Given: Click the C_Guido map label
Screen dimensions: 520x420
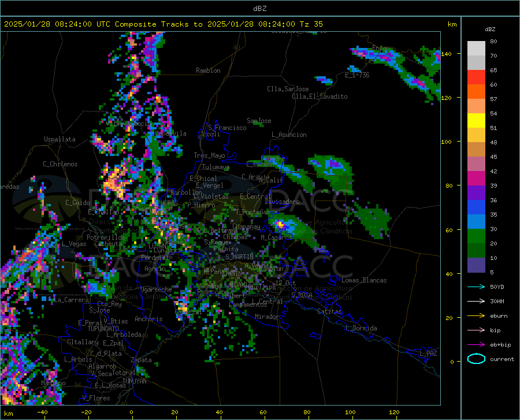Looking at the screenshot, I should point(77,203).
